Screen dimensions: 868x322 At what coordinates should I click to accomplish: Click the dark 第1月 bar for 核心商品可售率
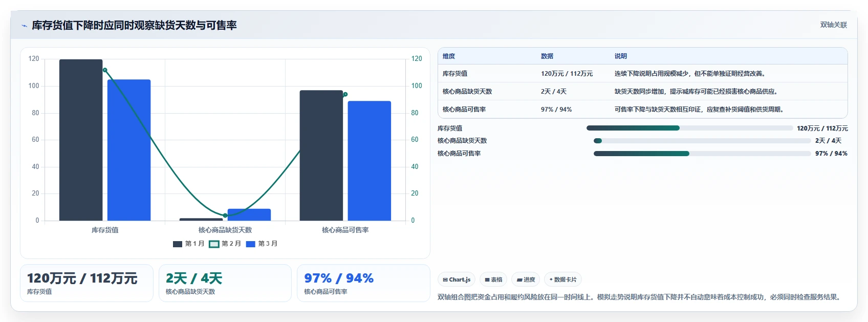tap(321, 155)
